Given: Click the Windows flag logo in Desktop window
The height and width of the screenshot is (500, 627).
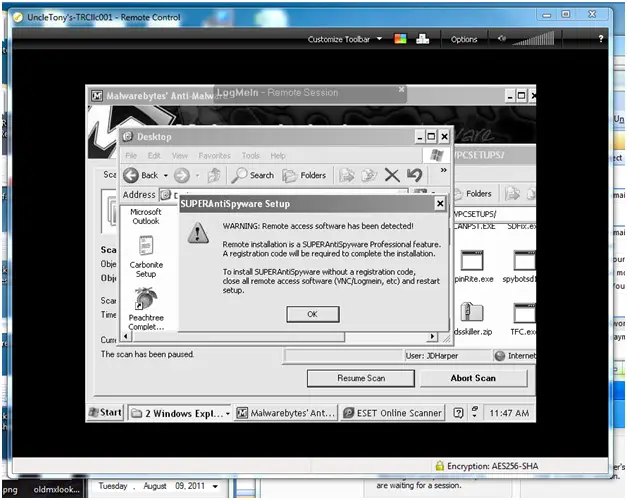Looking at the screenshot, I should pyautogui.click(x=436, y=155).
